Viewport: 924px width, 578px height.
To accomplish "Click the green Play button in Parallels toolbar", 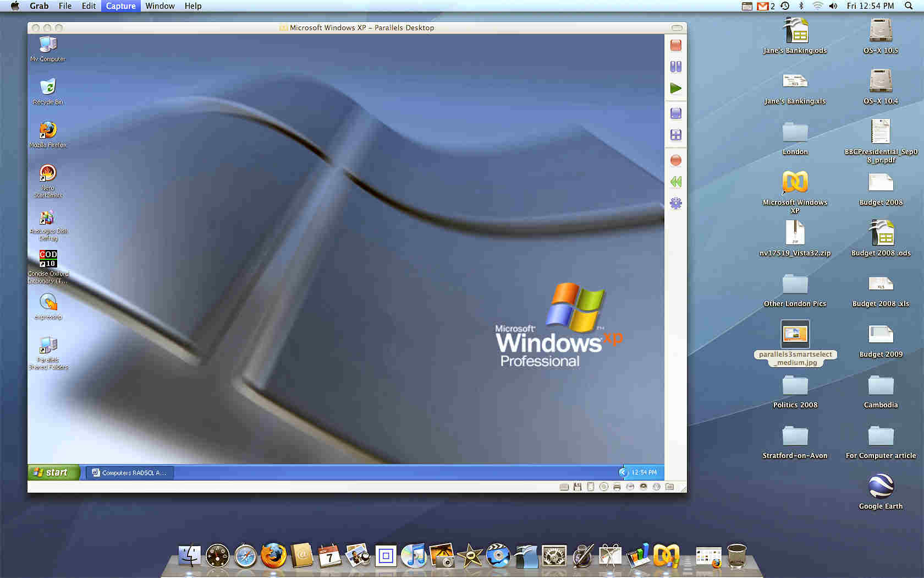I will [x=676, y=88].
